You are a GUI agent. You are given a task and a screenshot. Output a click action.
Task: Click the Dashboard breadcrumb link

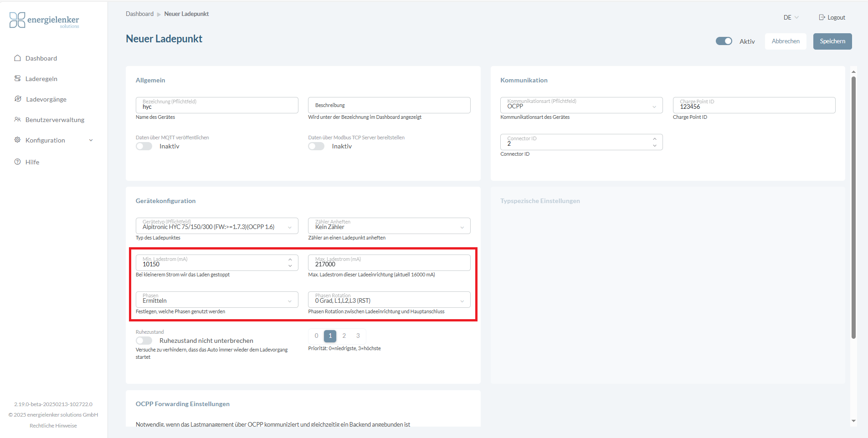click(x=139, y=14)
